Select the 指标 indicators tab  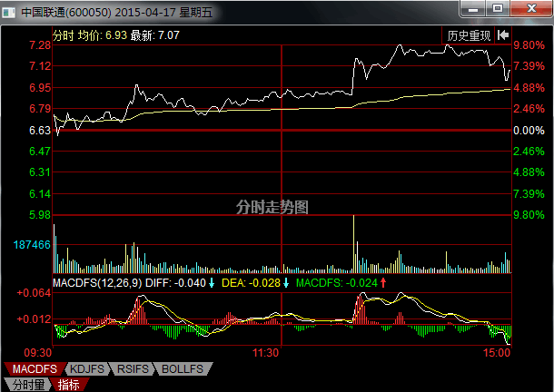click(x=69, y=385)
